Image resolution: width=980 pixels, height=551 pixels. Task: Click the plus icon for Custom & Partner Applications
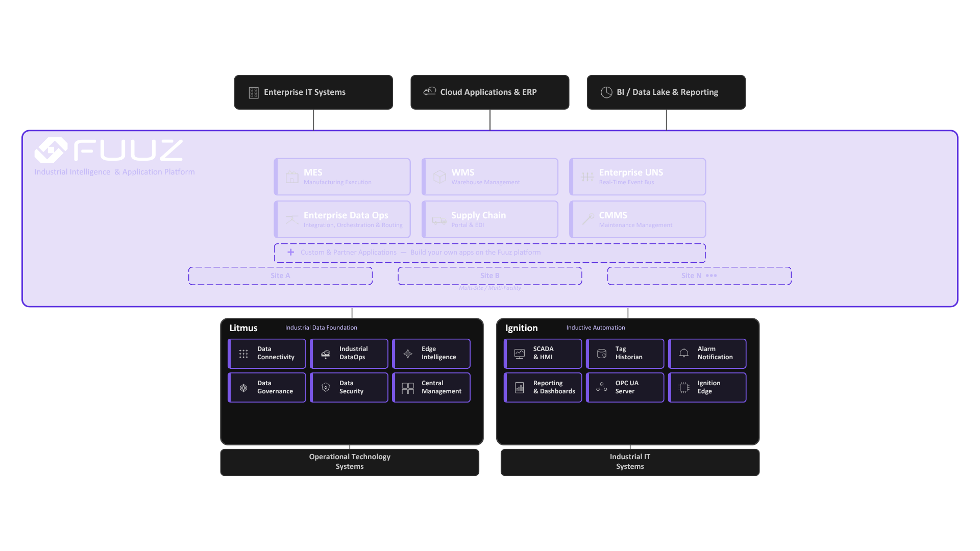[290, 253]
